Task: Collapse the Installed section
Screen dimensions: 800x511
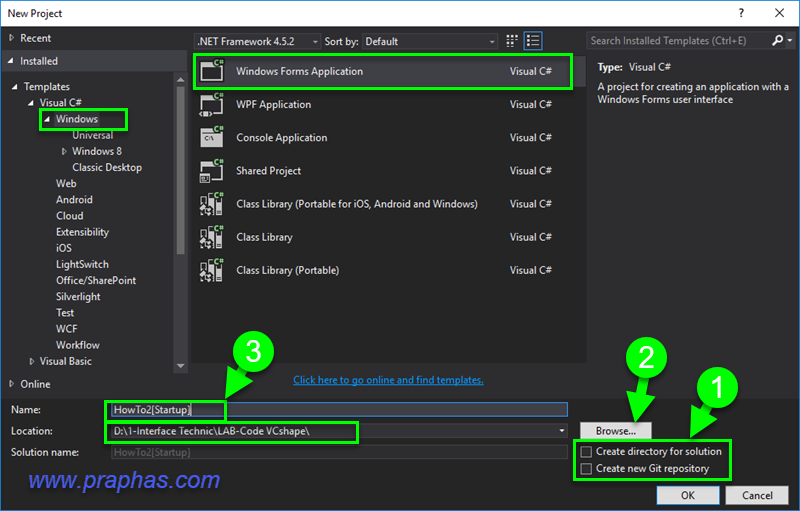Action: (11, 61)
